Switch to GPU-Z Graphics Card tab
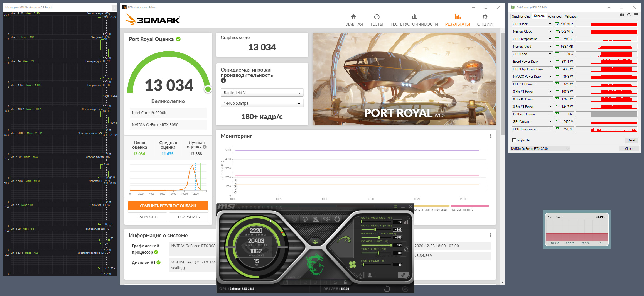644x296 pixels. (x=521, y=16)
